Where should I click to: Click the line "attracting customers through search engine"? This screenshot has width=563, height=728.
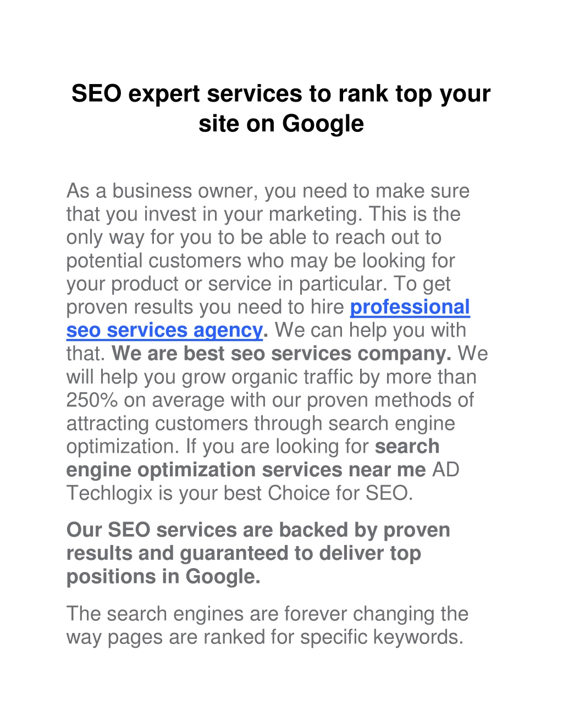(x=261, y=424)
